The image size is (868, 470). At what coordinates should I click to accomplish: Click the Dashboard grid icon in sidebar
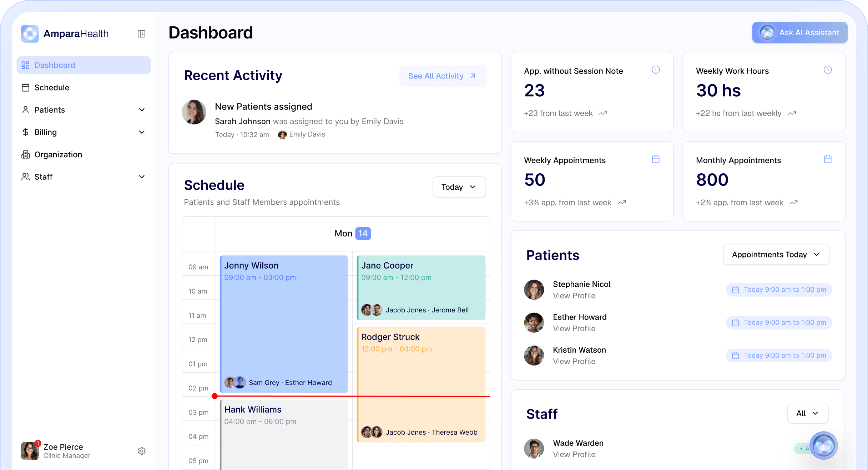25,65
